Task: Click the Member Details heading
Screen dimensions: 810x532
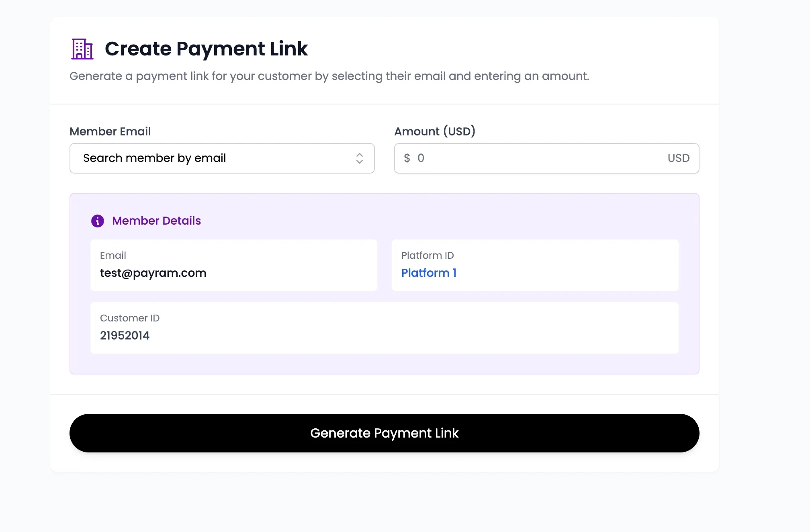Action: (x=156, y=221)
